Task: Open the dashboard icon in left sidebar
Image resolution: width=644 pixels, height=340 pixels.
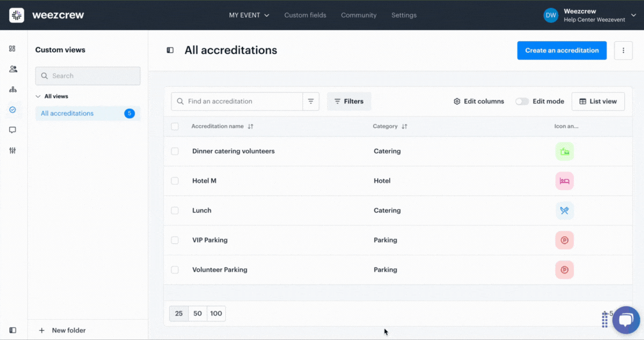Action: point(12,49)
